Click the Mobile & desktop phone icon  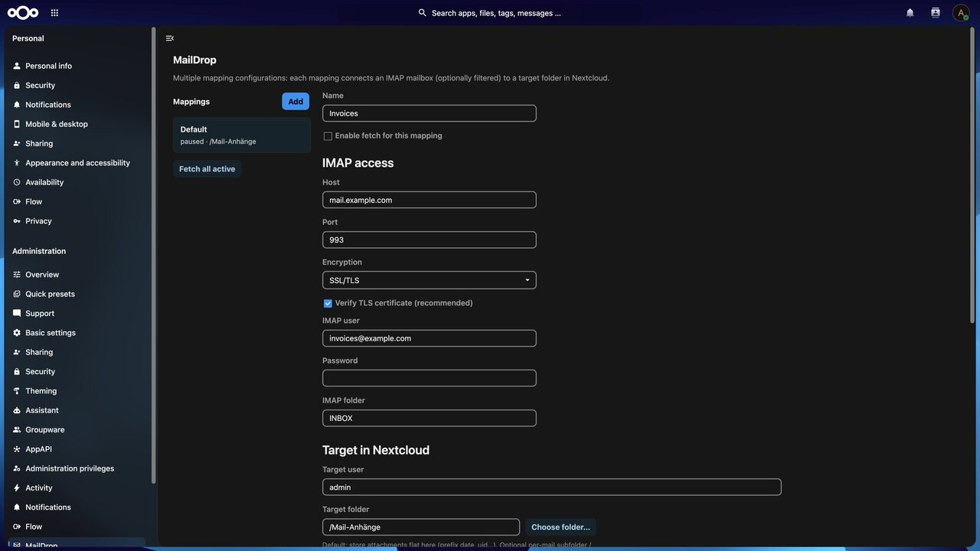click(17, 124)
